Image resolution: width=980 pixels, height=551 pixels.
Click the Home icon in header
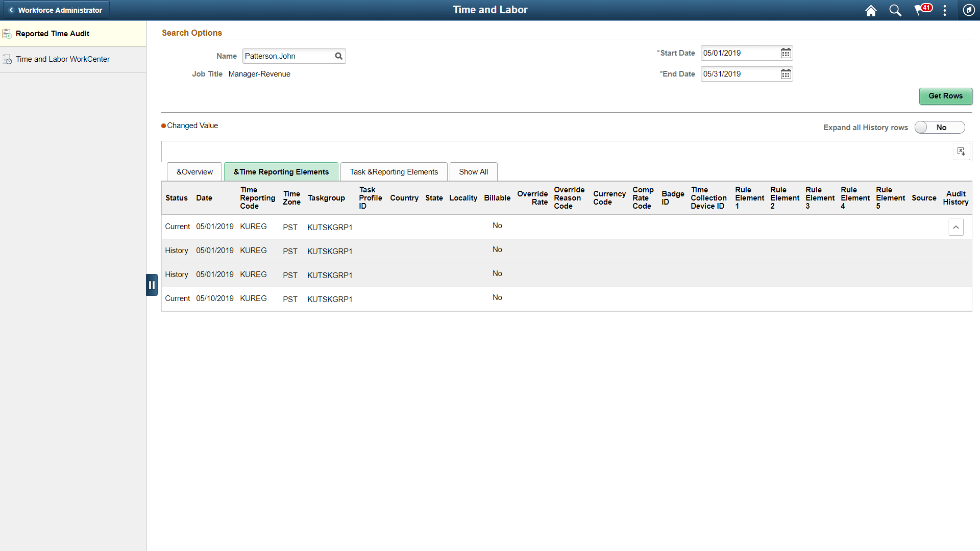871,10
